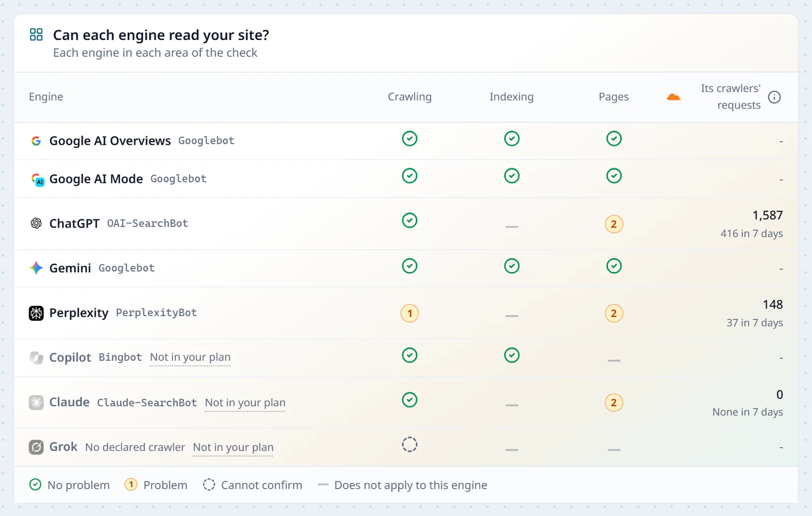Image resolution: width=812 pixels, height=516 pixels.
Task: Click the 'Its crawlers' requests' header
Action: 731,96
